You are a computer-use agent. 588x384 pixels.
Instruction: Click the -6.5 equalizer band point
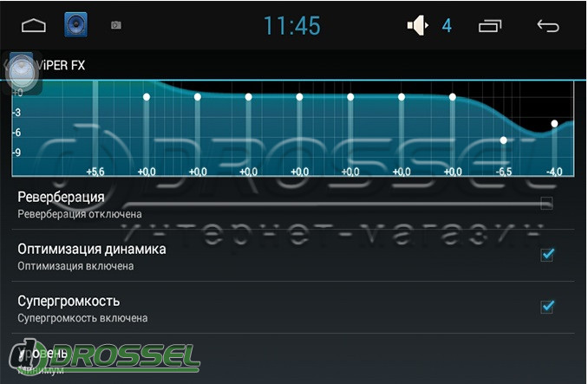tap(503, 140)
